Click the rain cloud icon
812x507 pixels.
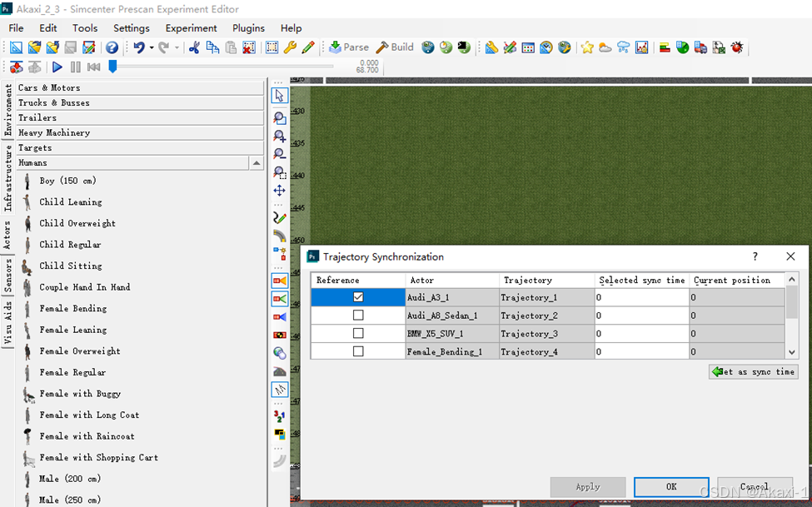624,47
